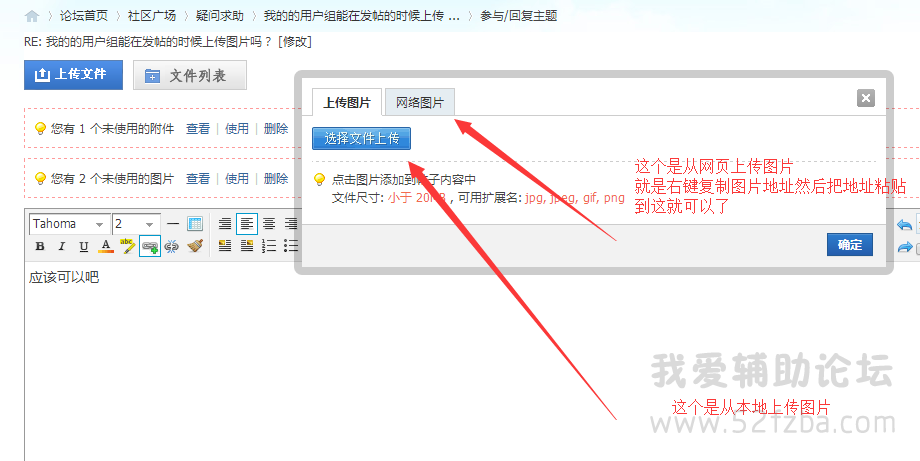Click 使用 for unused images
The height and width of the screenshot is (461, 920).
[236, 178]
